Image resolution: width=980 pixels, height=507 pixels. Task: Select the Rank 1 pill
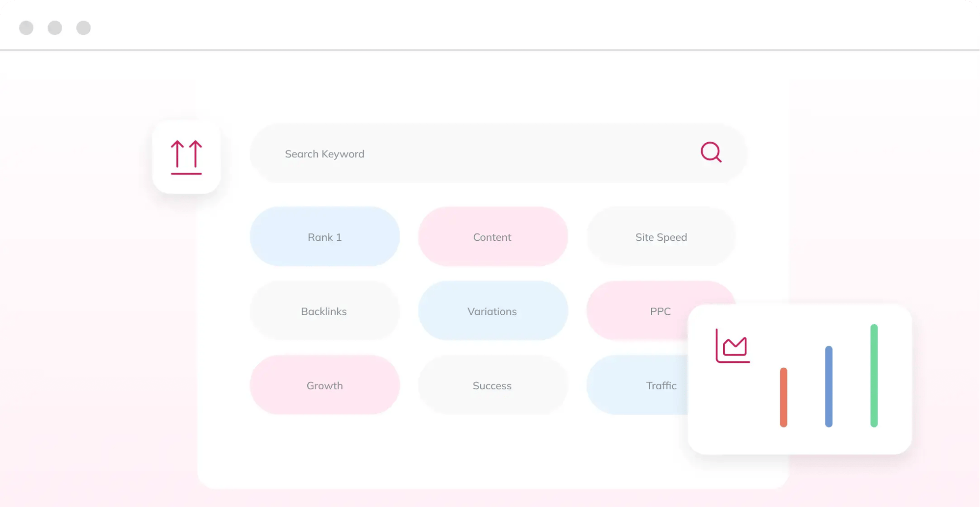324,237
